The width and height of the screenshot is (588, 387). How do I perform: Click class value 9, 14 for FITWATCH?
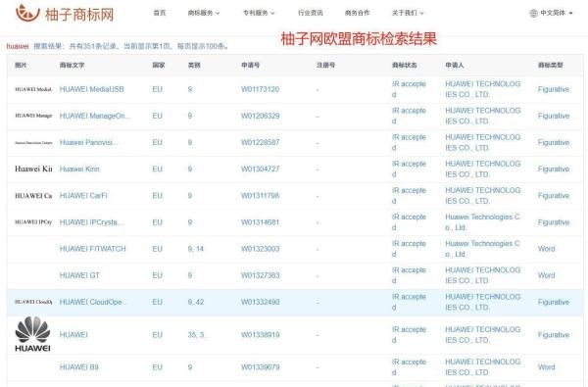(x=196, y=249)
